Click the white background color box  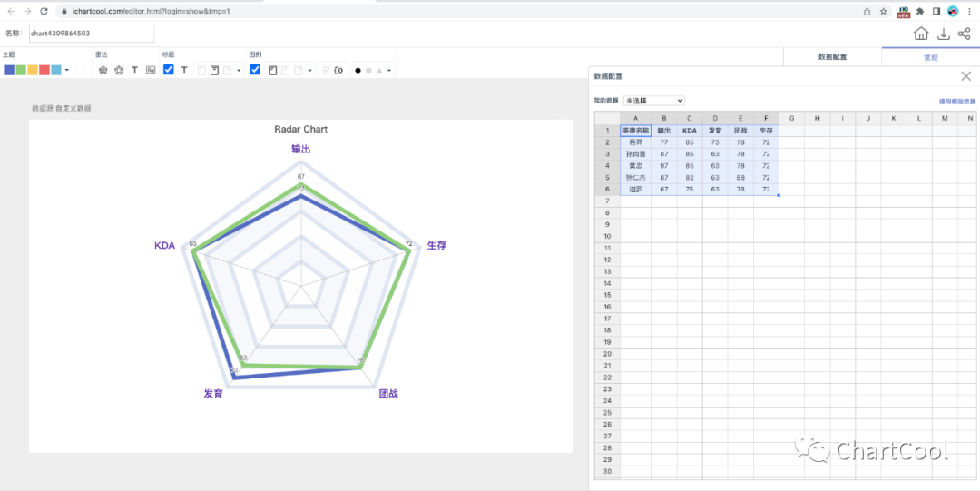81,70
